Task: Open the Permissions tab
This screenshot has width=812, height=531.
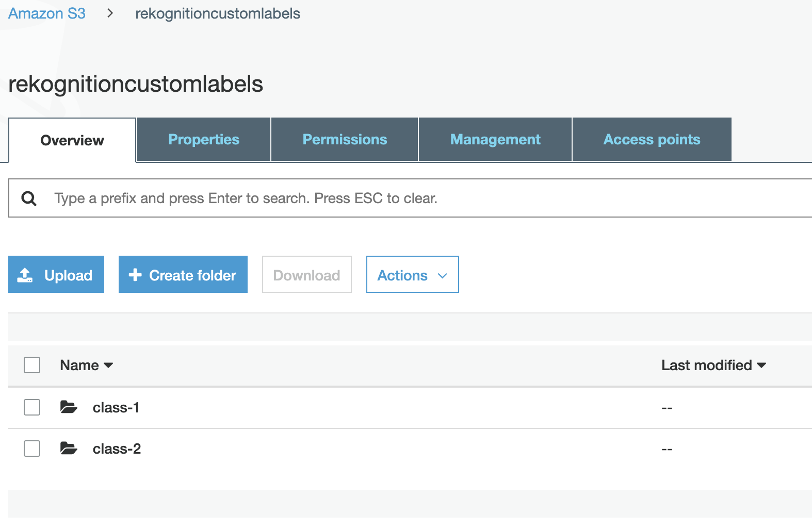Action: click(345, 140)
